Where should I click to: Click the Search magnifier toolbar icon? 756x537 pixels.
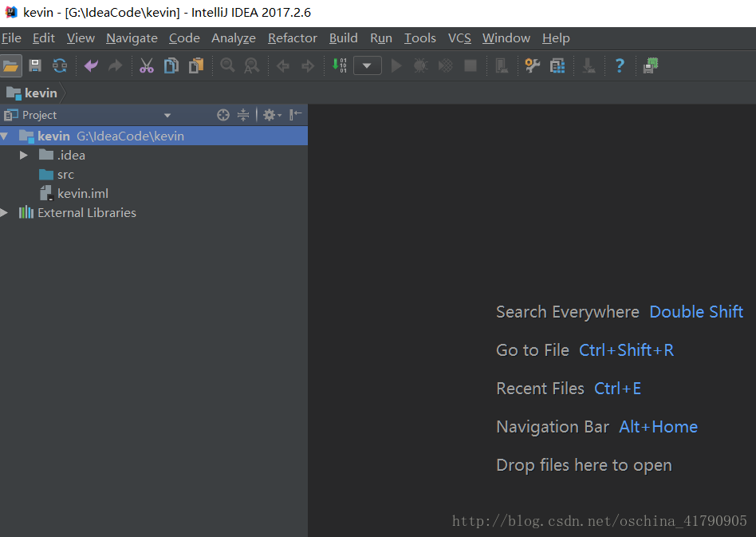[227, 65]
